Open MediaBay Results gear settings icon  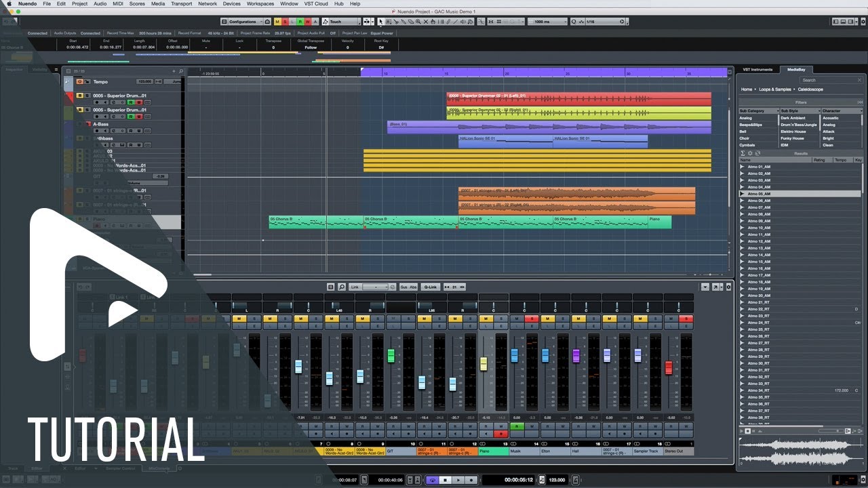click(x=750, y=153)
